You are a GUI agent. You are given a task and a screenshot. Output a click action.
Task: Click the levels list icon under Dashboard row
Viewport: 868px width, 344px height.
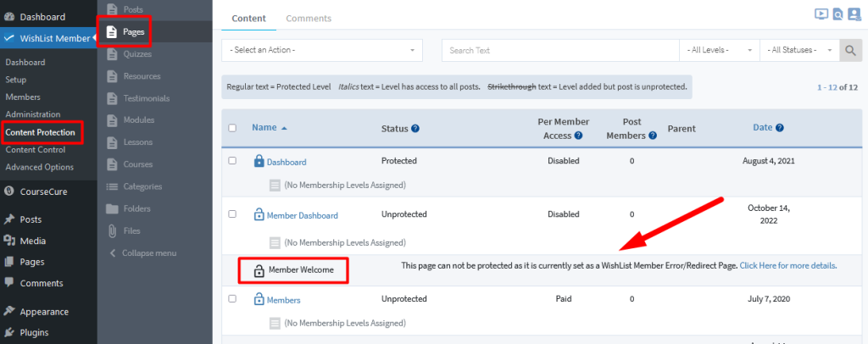coord(275,185)
